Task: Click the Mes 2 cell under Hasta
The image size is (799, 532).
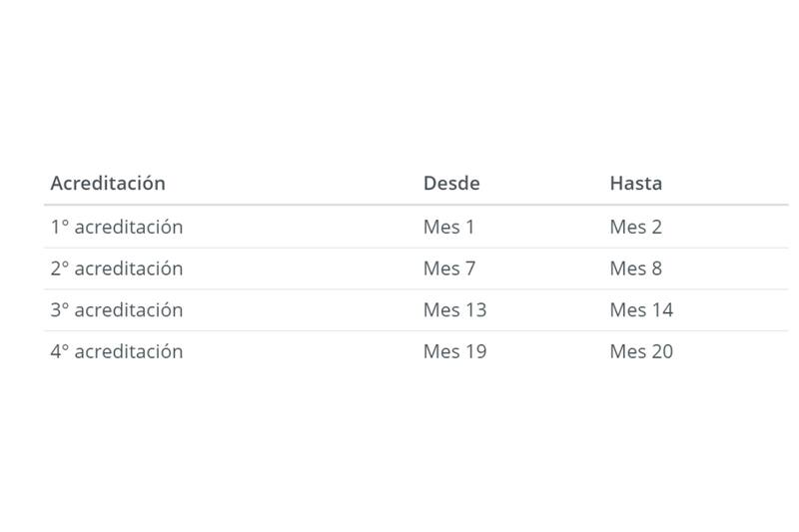Action: tap(636, 227)
